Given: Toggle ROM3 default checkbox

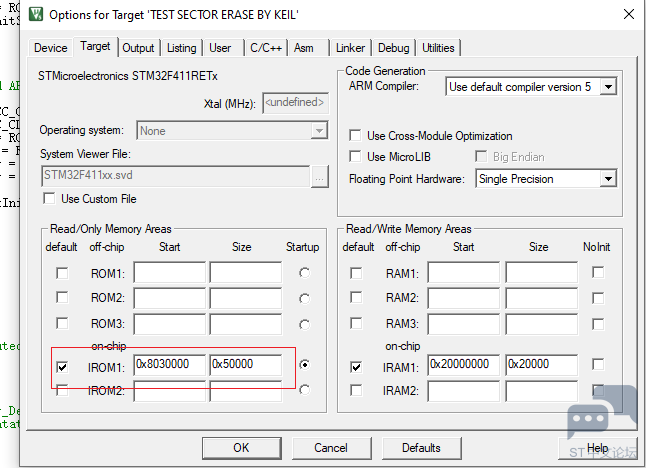Looking at the screenshot, I should click(62, 323).
